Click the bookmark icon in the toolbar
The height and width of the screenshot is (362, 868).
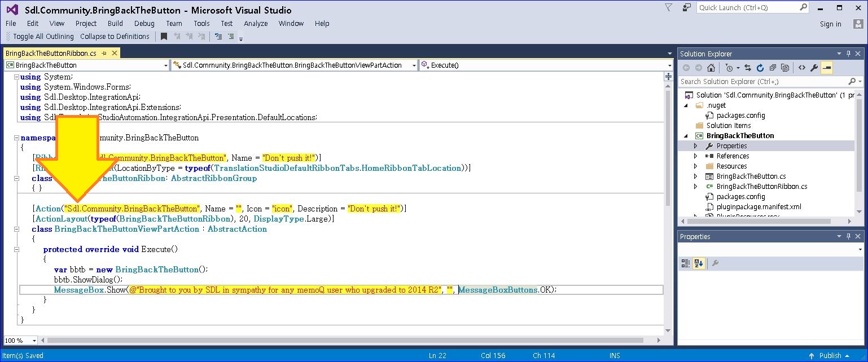[x=164, y=37]
